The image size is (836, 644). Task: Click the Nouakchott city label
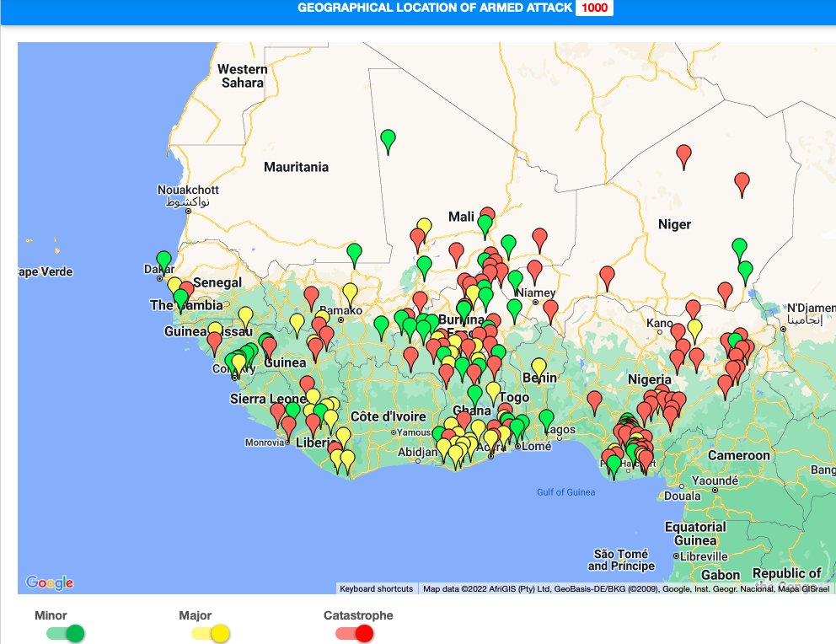point(188,190)
